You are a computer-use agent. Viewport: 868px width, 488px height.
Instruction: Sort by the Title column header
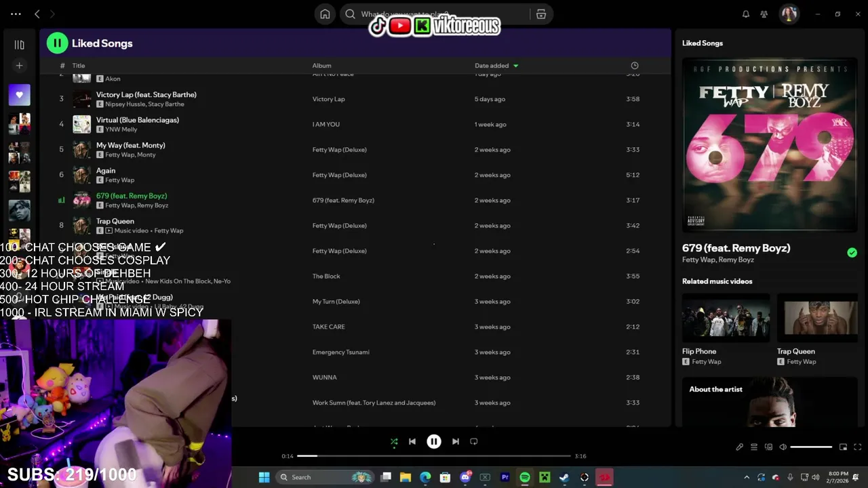coord(79,66)
